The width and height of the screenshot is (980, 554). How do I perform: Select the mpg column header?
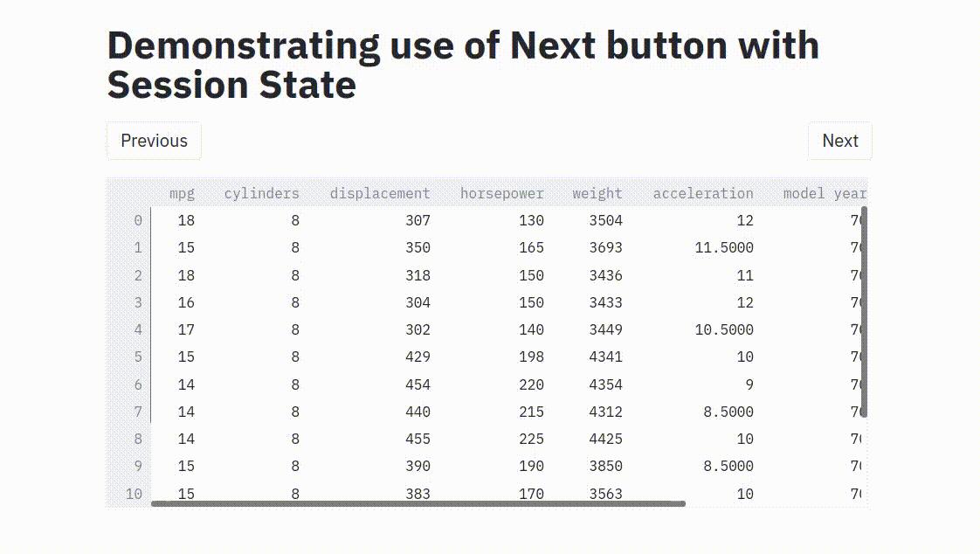coord(182,193)
